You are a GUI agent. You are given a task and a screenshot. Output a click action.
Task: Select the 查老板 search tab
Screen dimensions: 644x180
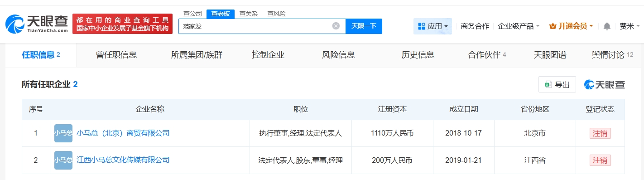[x=221, y=14]
